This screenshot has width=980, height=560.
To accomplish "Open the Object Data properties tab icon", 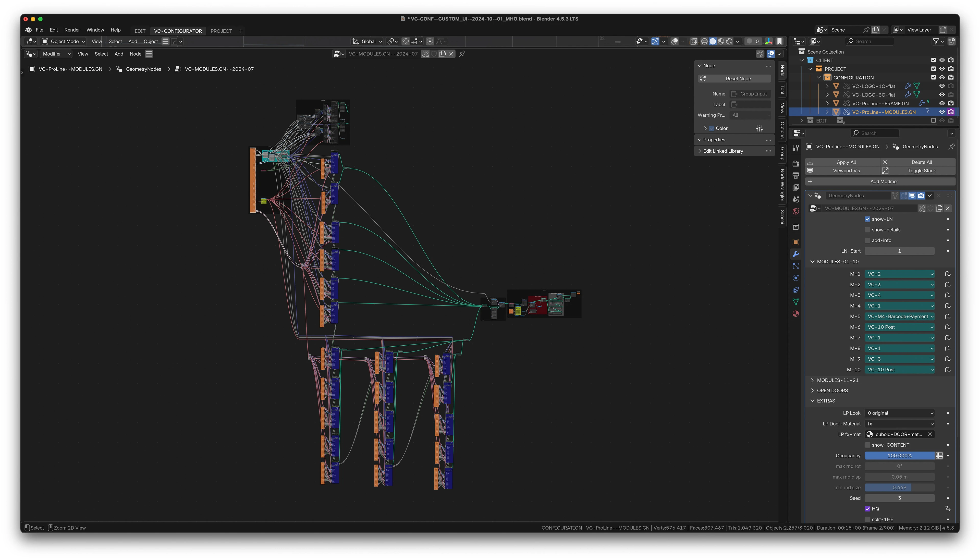I will tap(795, 302).
